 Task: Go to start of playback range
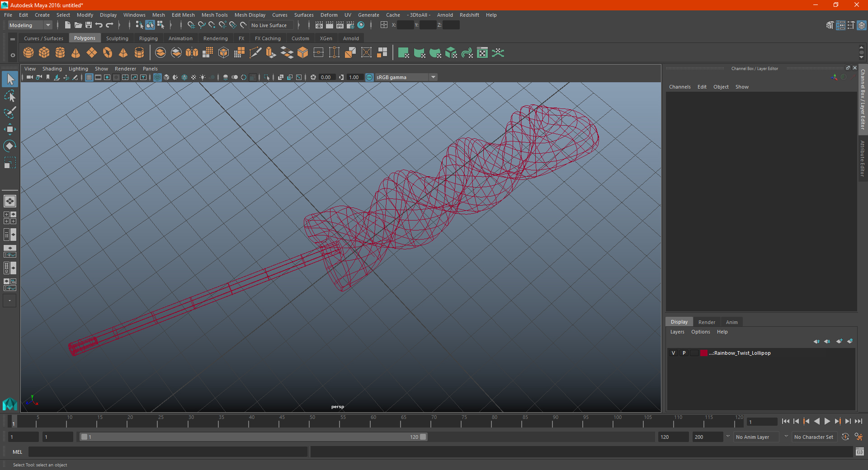785,421
